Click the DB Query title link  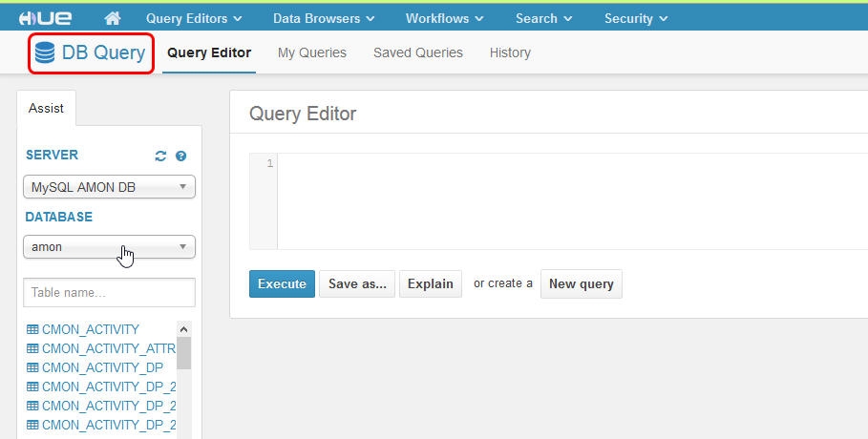pyautogui.click(x=103, y=52)
